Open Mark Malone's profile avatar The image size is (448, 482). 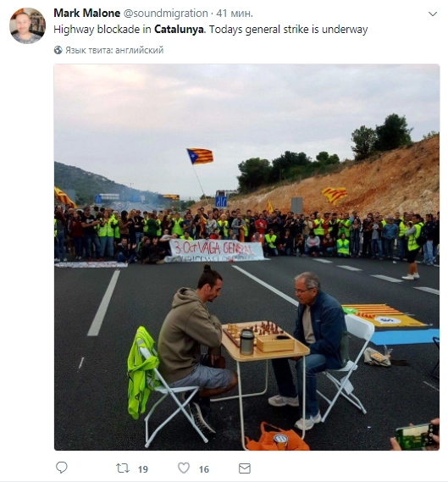28,25
